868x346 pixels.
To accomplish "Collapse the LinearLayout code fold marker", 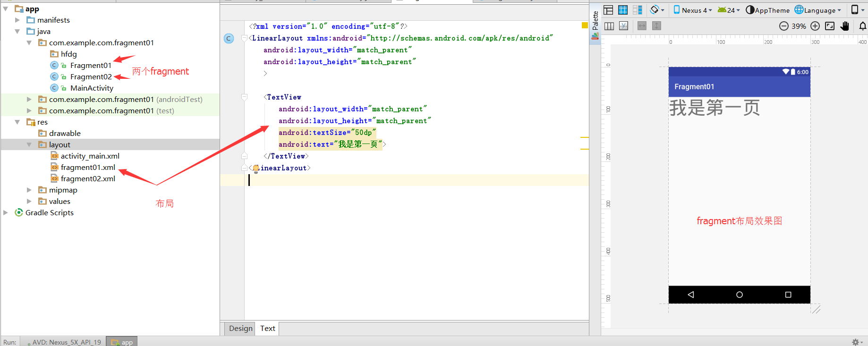I will 244,38.
